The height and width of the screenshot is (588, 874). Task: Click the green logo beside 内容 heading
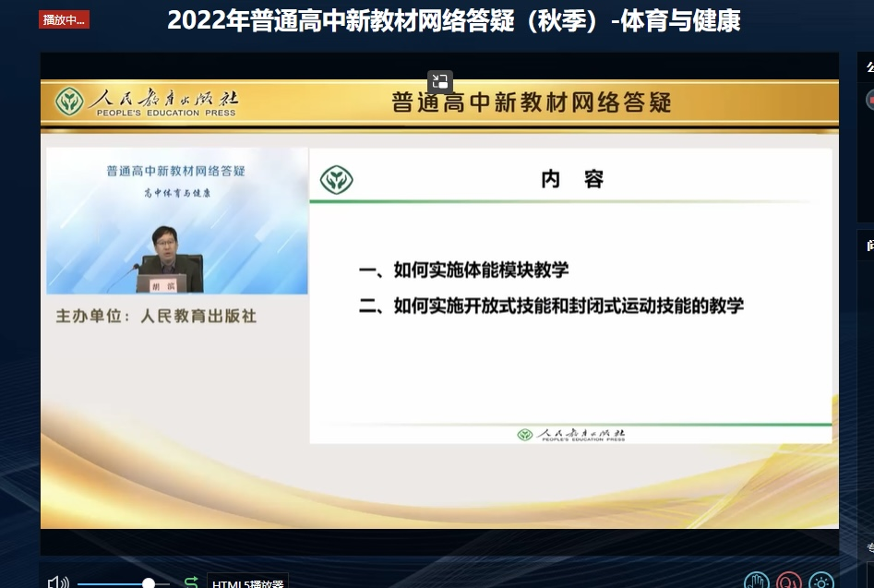pos(336,180)
